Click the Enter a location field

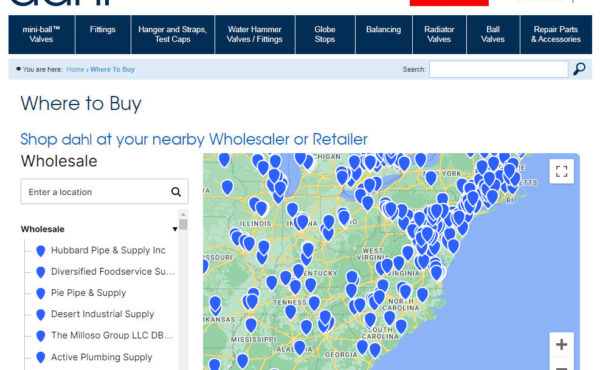coord(104,191)
